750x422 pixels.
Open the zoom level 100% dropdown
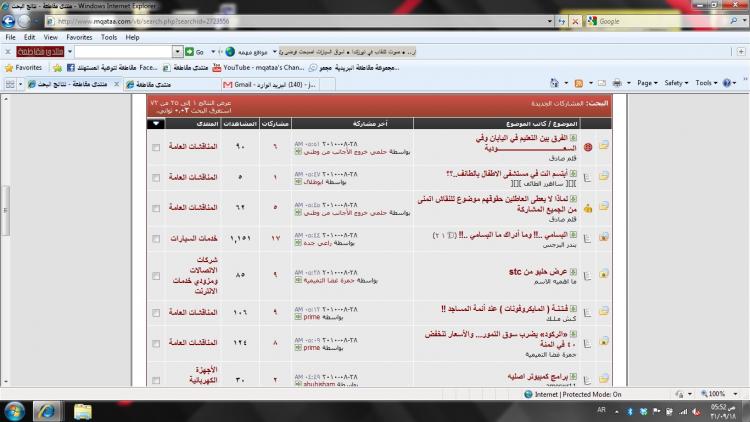click(718, 394)
